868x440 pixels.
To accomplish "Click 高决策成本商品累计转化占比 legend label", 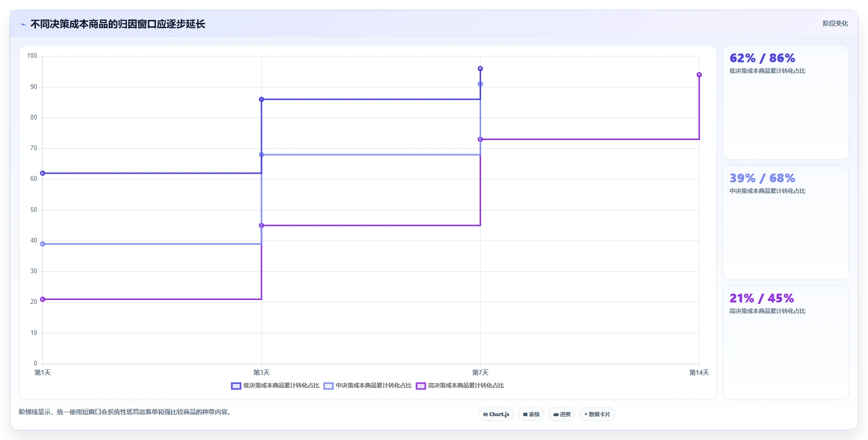I will coord(466,386).
